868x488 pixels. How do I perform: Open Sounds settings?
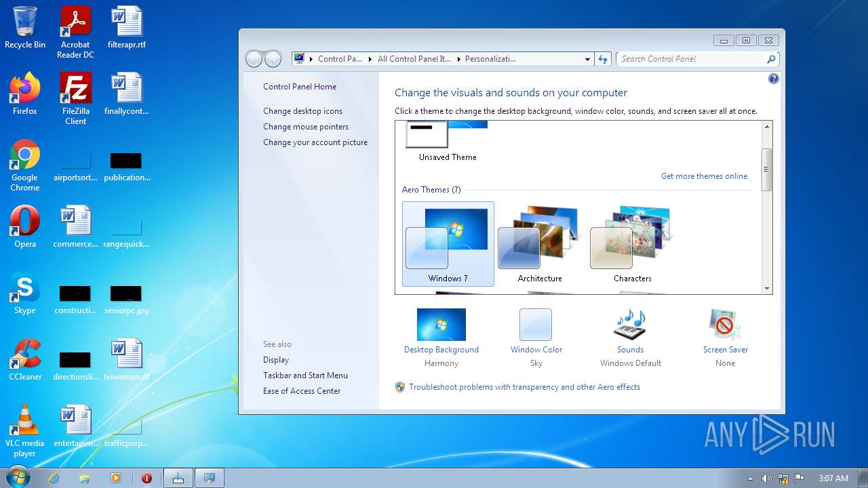[x=631, y=338]
